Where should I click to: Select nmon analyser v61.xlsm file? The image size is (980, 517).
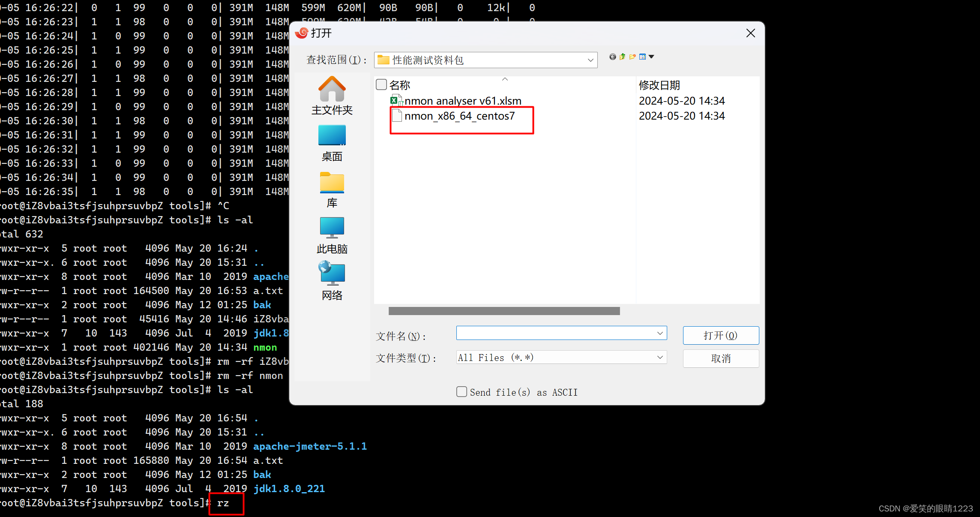[x=462, y=101]
